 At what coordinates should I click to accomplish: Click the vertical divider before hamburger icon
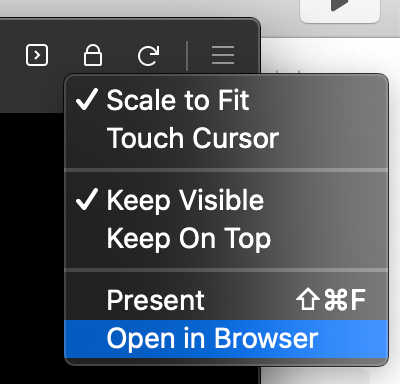tap(187, 56)
